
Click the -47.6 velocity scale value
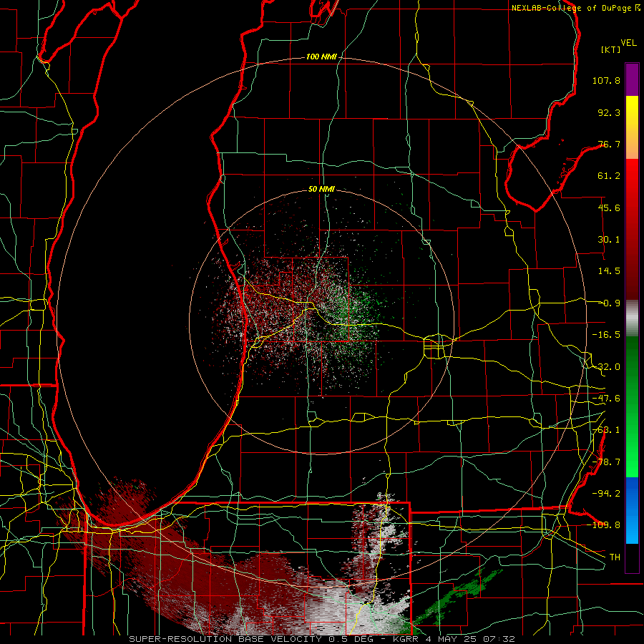(606, 399)
